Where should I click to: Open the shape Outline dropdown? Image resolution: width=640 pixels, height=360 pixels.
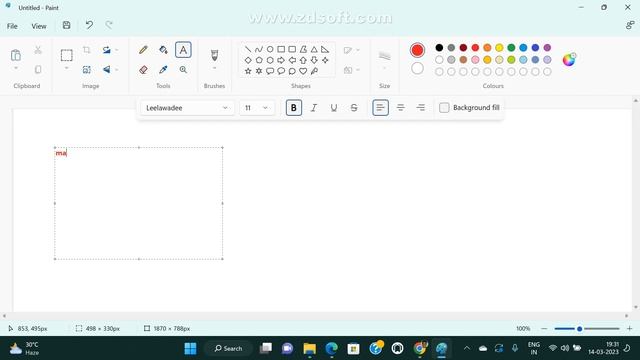351,50
